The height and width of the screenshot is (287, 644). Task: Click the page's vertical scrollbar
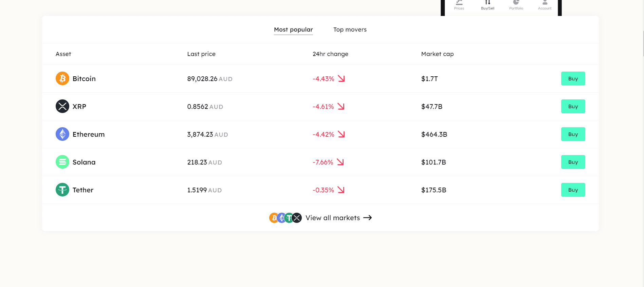643,43
